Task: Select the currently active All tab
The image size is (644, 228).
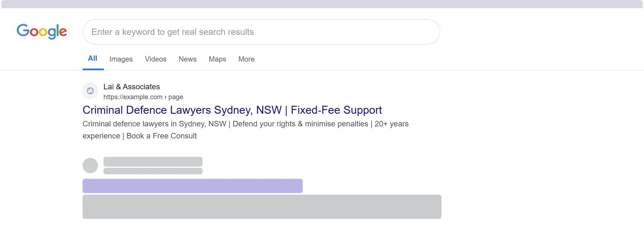Action: (93, 59)
